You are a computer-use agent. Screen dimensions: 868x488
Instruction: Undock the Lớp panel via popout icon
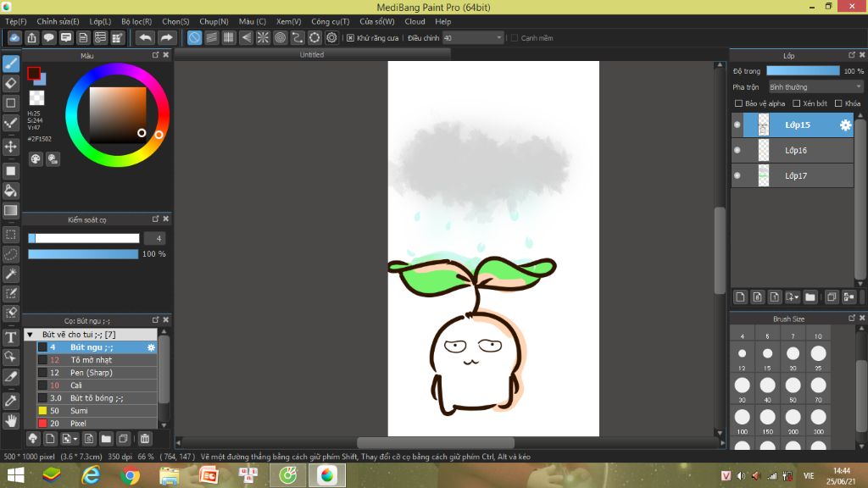tap(852, 55)
